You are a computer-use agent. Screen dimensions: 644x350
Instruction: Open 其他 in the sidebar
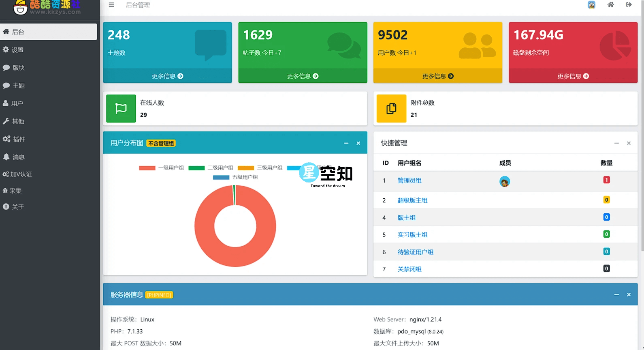pyautogui.click(x=49, y=121)
